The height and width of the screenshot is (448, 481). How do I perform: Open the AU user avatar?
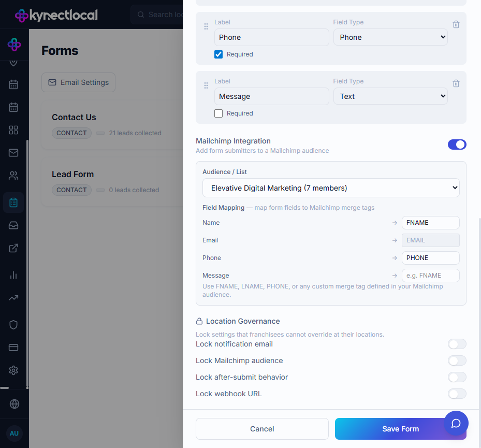[x=14, y=433]
